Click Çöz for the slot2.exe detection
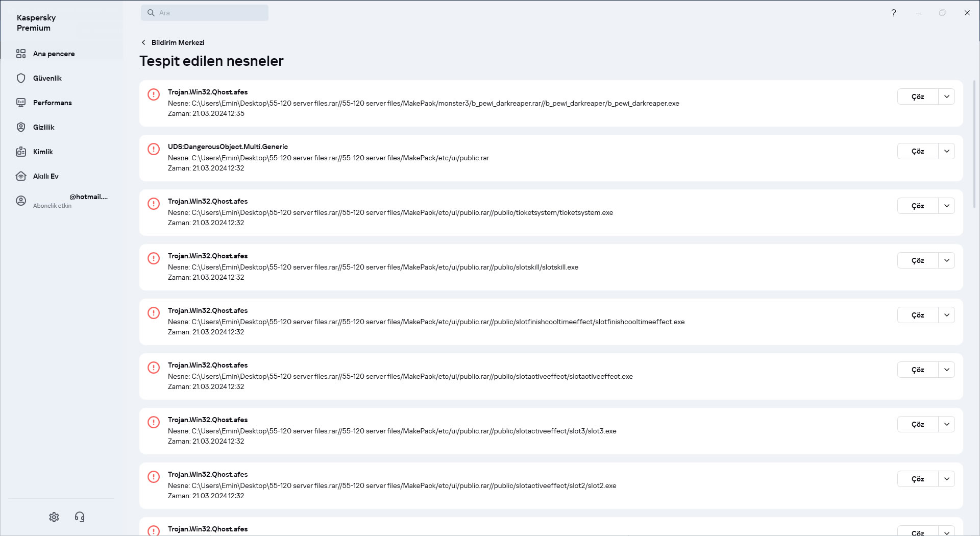The height and width of the screenshot is (536, 980). tap(918, 479)
